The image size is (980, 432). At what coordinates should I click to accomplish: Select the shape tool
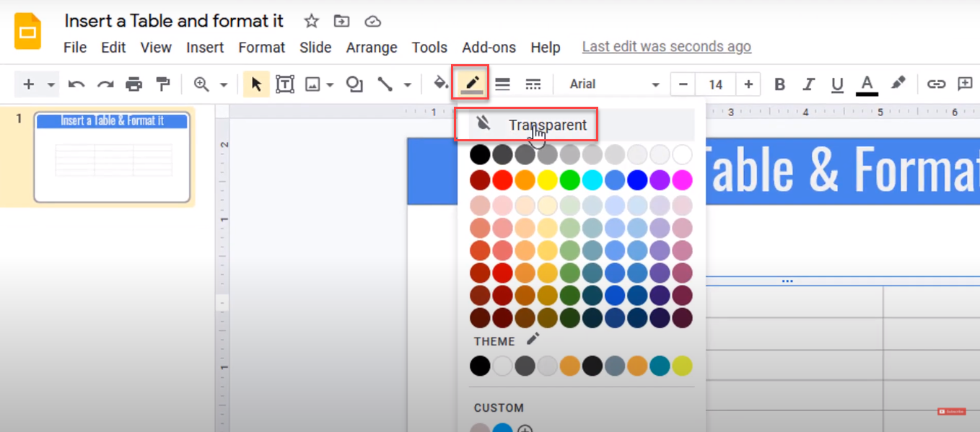click(x=354, y=84)
